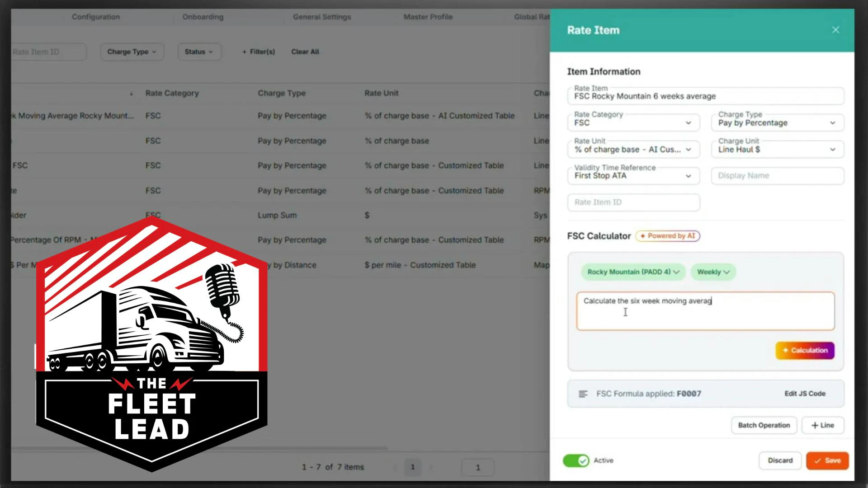
Task: Open the Weekly frequency dropdown
Action: pyautogui.click(x=713, y=272)
